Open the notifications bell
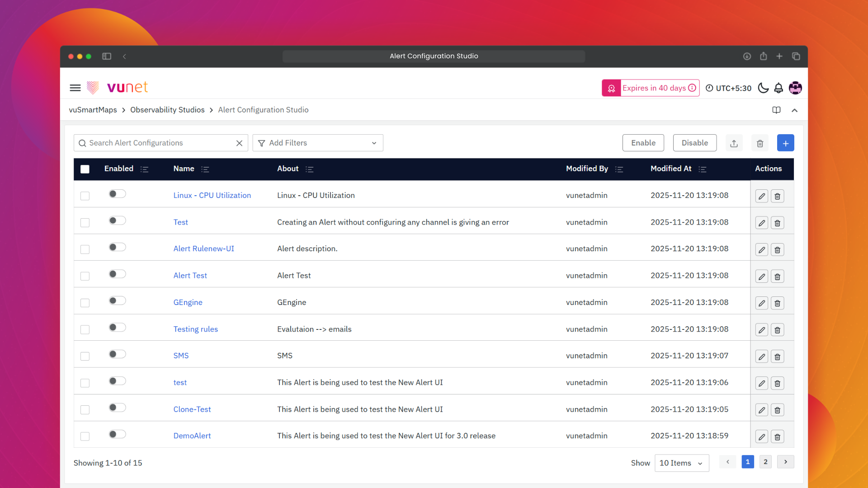The image size is (868, 488). click(x=778, y=88)
